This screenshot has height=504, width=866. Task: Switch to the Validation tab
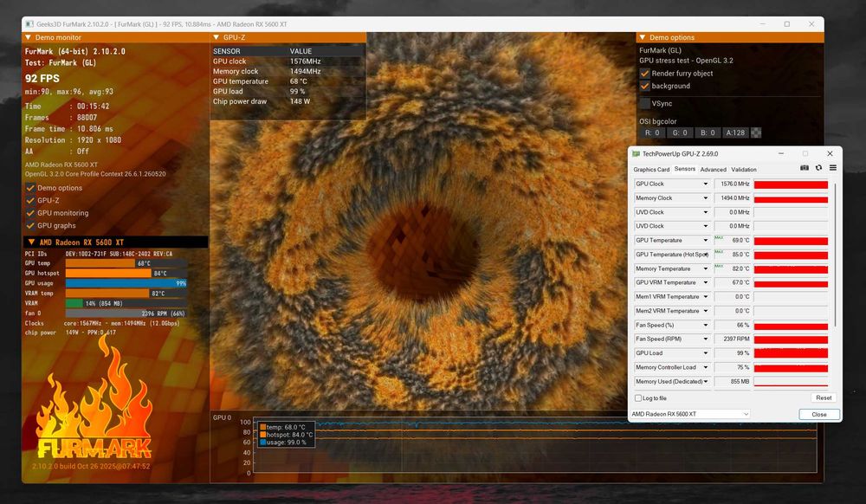coord(744,170)
